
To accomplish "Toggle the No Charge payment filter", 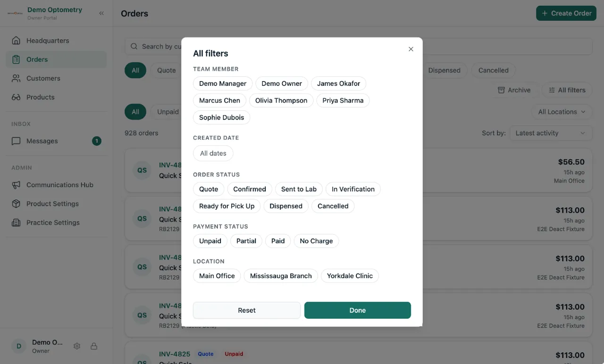I will pyautogui.click(x=316, y=241).
